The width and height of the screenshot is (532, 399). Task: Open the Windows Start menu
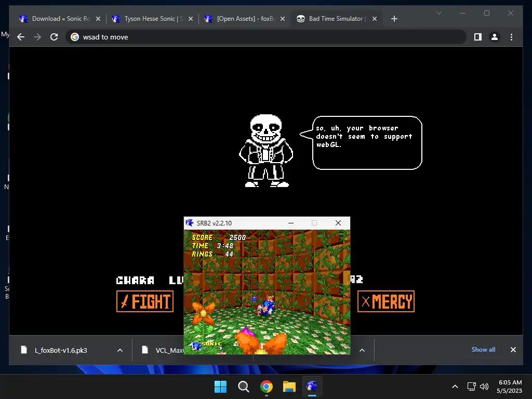(x=220, y=387)
